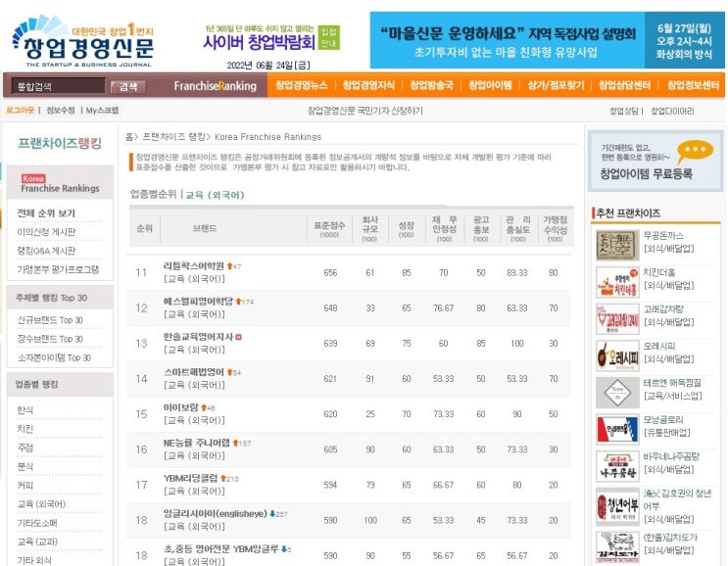
Task: Focus the 통합검색 search input
Action: (x=58, y=86)
